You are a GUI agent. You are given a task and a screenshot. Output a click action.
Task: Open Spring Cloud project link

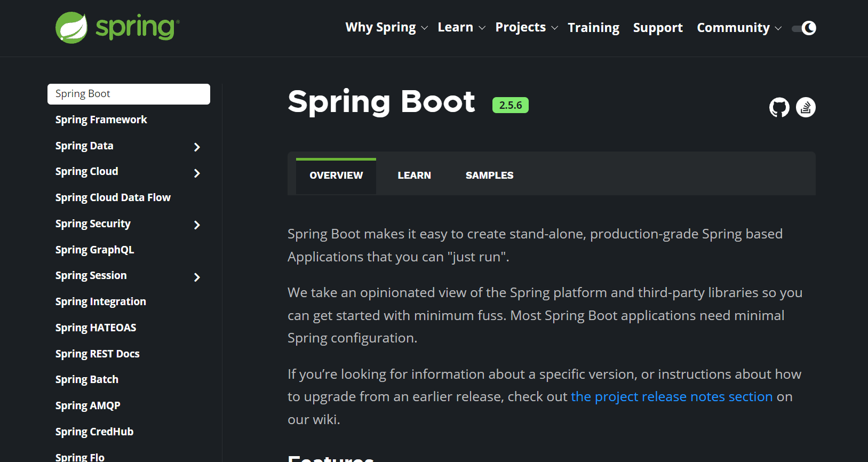tap(86, 171)
